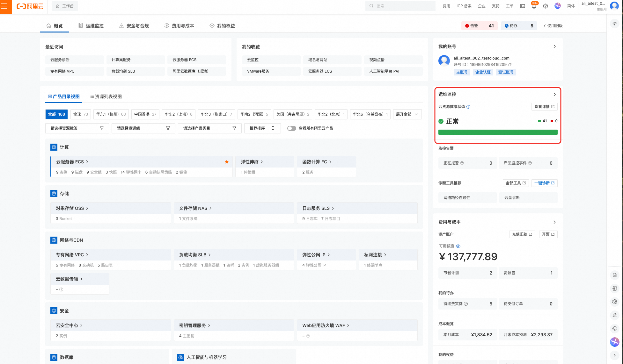Click the 网络与CDN category icon
This screenshot has height=364, width=623.
point(54,240)
